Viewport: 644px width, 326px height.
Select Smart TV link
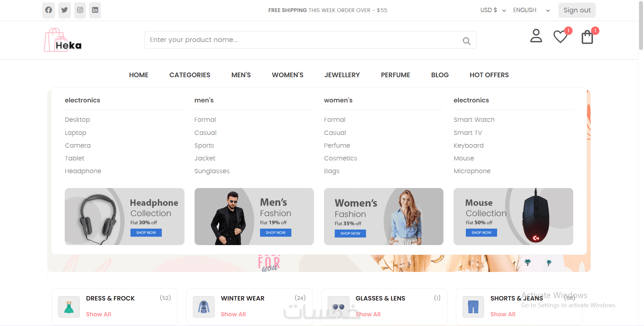468,133
